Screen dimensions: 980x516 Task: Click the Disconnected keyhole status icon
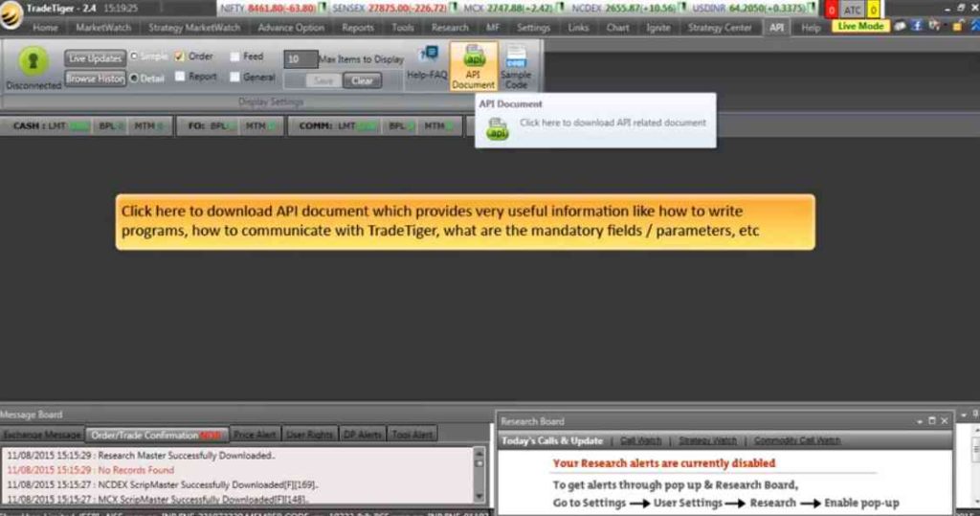coord(33,61)
